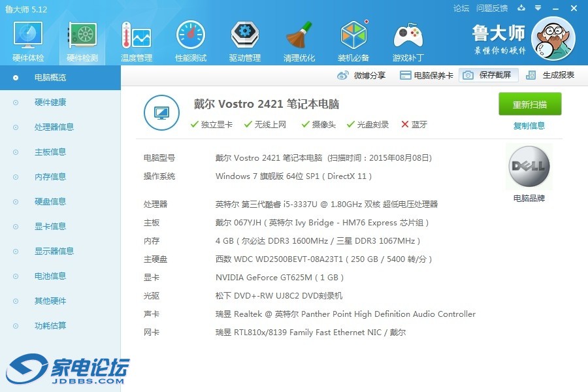Minimize the 鲁大师 window
Viewport: 588px width, 392px height.
[x=556, y=8]
